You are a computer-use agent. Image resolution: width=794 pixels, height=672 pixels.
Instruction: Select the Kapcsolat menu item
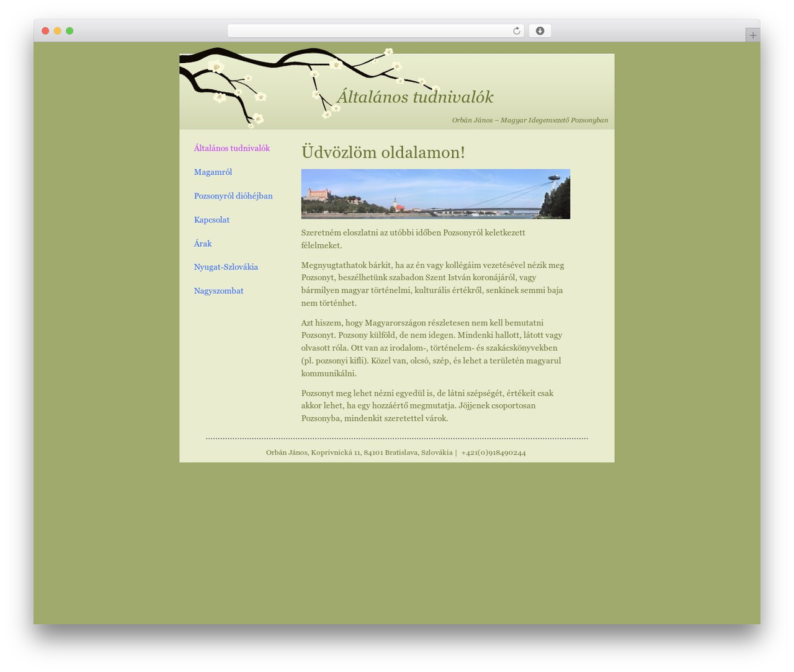[212, 220]
